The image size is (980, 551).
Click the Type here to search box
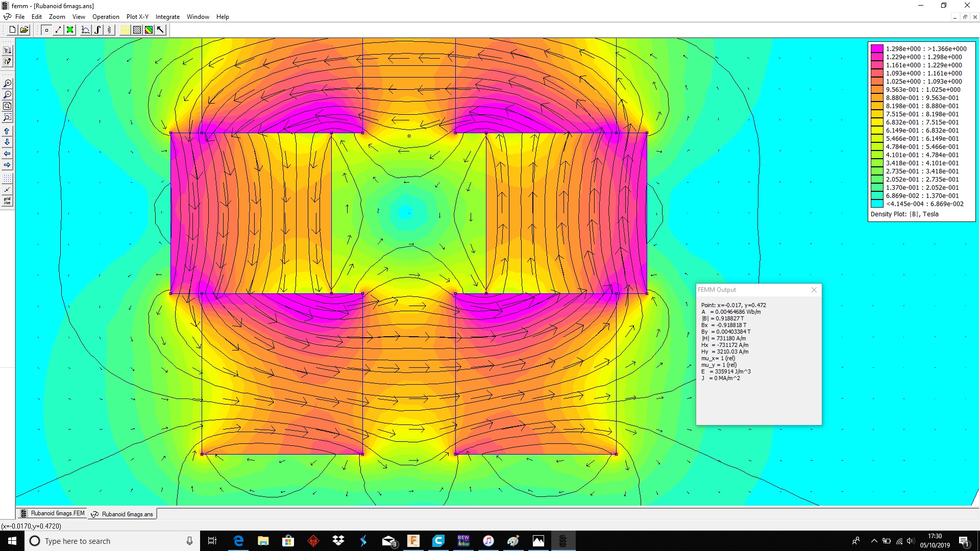[x=112, y=541]
